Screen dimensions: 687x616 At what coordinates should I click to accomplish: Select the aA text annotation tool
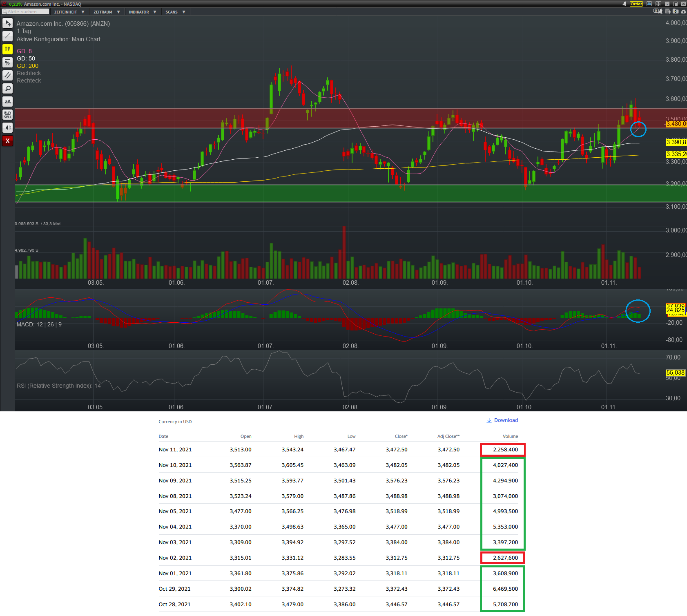tap(8, 101)
